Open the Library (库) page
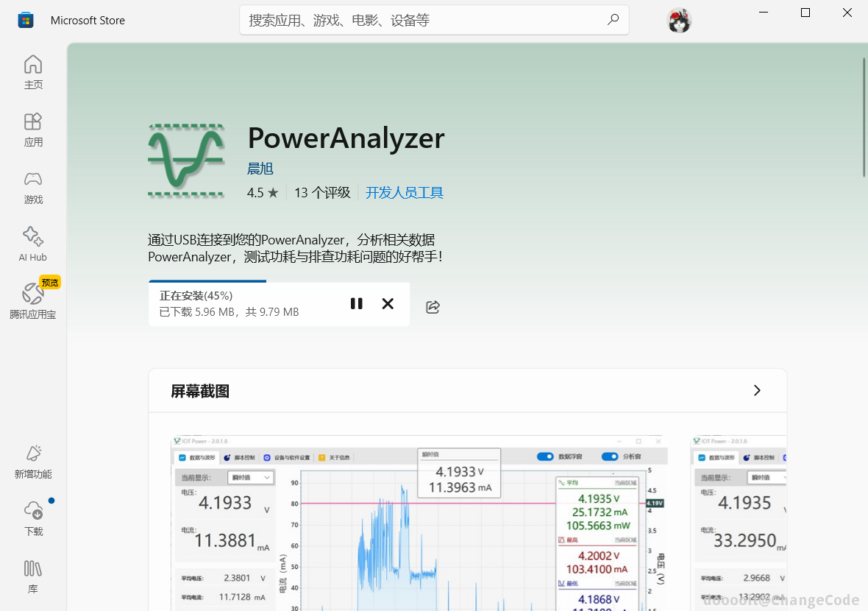The width and height of the screenshot is (868, 611). (33, 576)
